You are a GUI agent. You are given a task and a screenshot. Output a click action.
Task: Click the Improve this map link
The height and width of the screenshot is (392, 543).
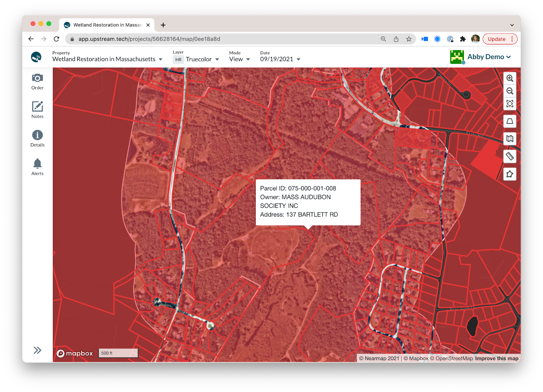[x=497, y=358]
